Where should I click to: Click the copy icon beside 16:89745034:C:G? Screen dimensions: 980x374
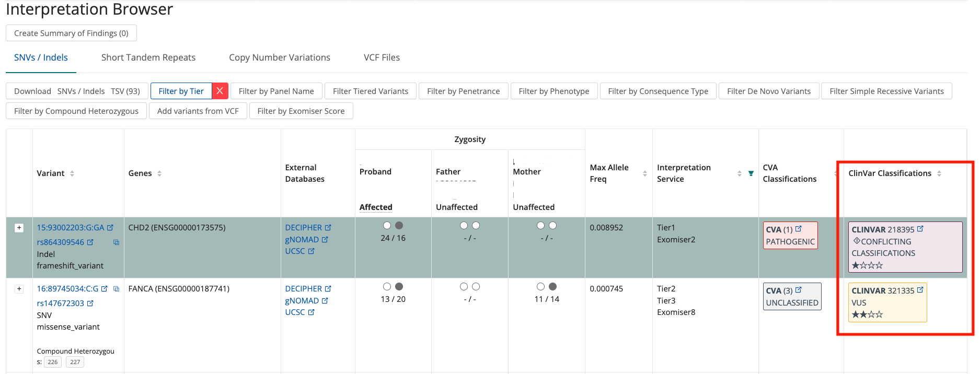116,289
